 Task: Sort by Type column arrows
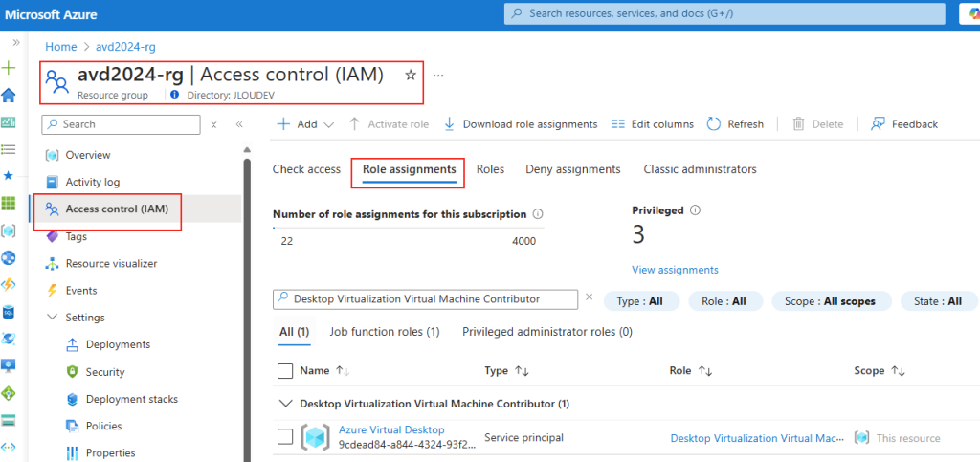coord(522,371)
